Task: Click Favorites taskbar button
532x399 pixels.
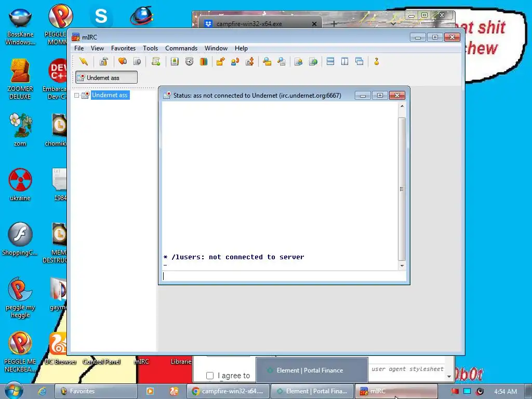Action: coord(96,391)
